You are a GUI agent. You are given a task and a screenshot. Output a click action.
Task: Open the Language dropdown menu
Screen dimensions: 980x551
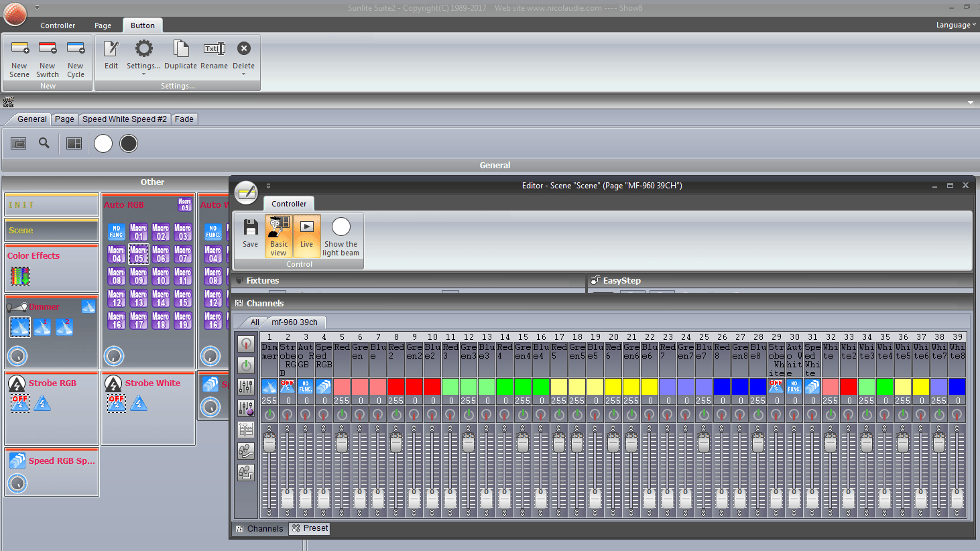[956, 25]
